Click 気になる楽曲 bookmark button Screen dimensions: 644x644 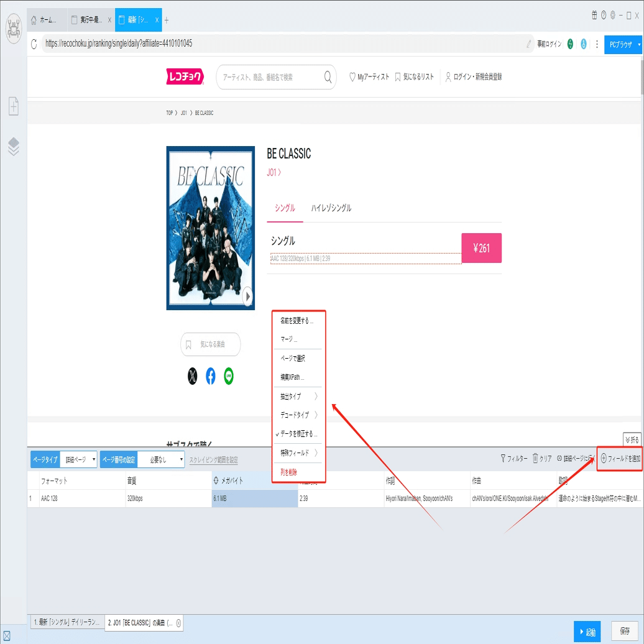210,344
